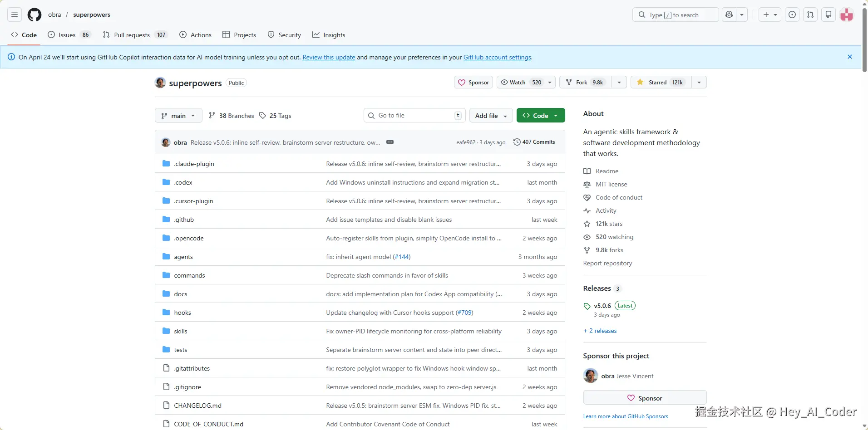View the 25 Tags list
Screen dimensions: 868x430
pos(275,116)
